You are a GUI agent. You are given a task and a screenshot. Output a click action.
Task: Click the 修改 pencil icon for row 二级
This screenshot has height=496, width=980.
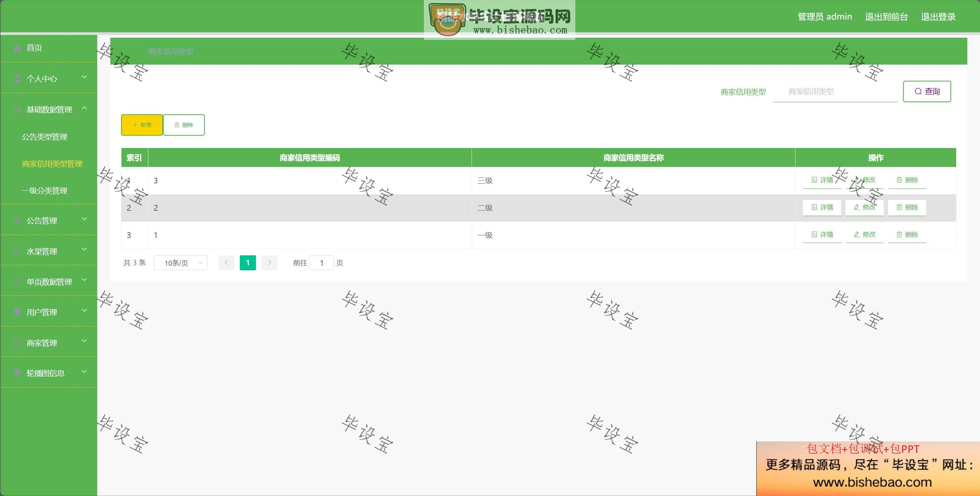point(857,207)
